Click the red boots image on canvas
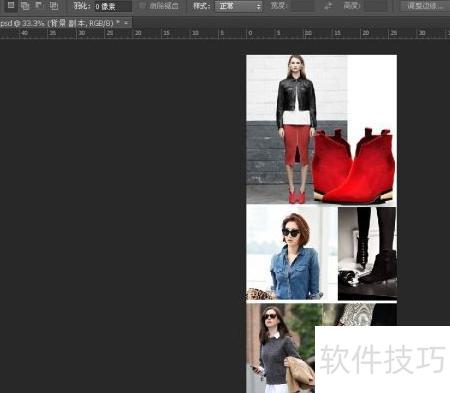450x393 pixels. point(354,165)
